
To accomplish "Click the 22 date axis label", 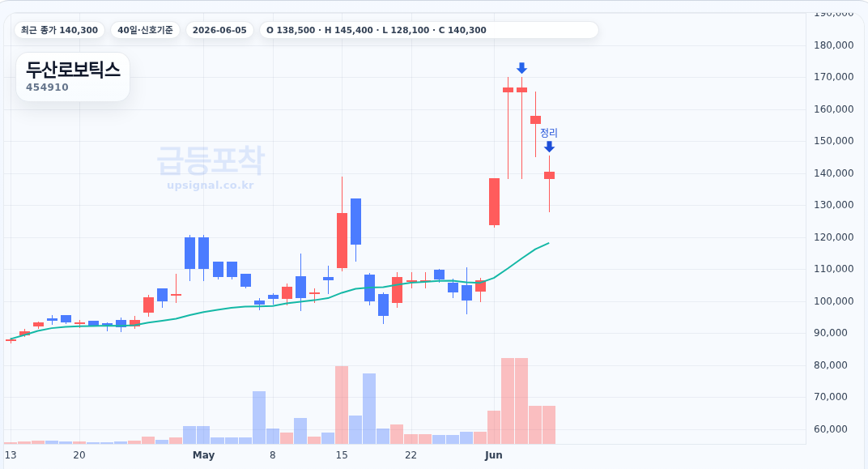I will click(411, 455).
